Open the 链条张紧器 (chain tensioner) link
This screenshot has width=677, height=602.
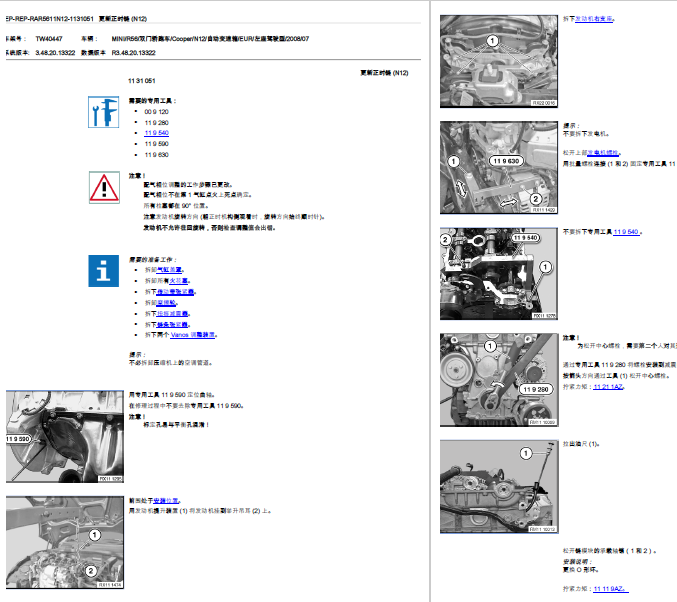click(x=172, y=324)
